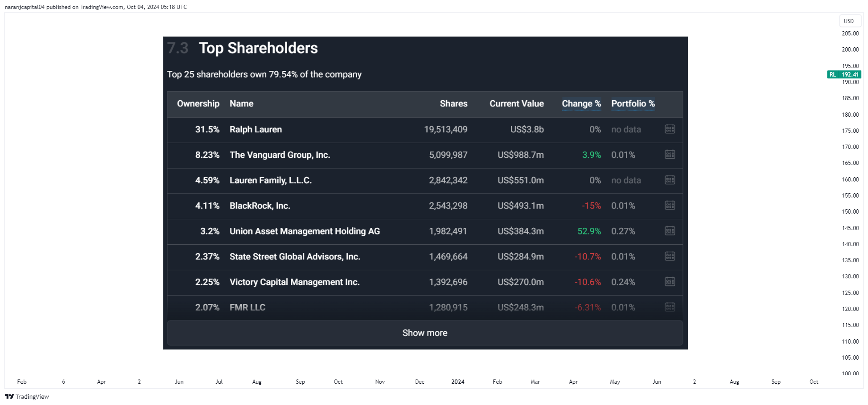Click the TradingView logo at bottom
The width and height of the screenshot is (868, 405).
tap(27, 396)
